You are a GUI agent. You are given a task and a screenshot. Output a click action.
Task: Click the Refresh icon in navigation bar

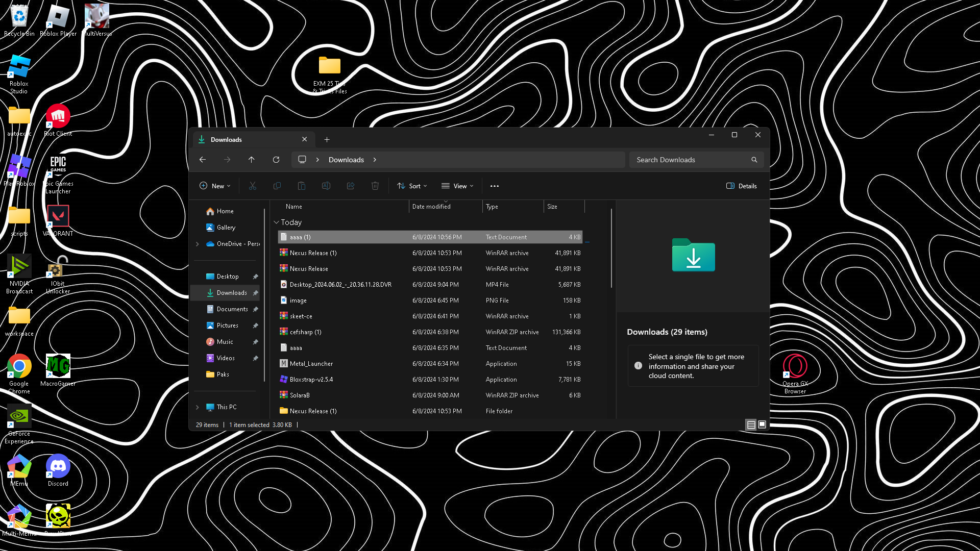tap(276, 160)
